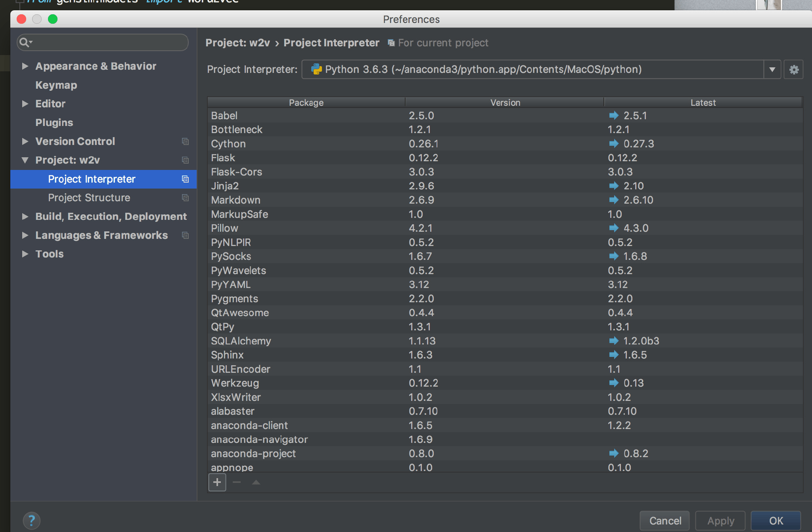Click the minus icon to uninstall package

point(237,482)
